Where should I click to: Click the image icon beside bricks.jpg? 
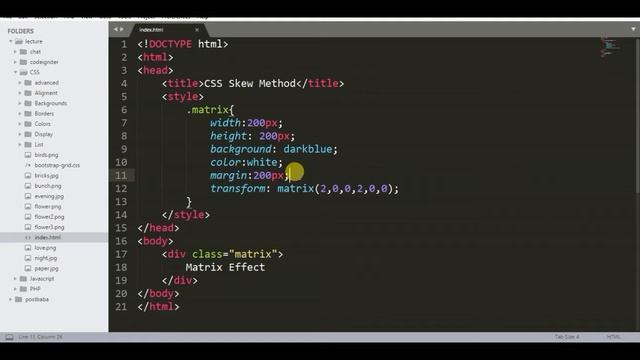pos(28,176)
